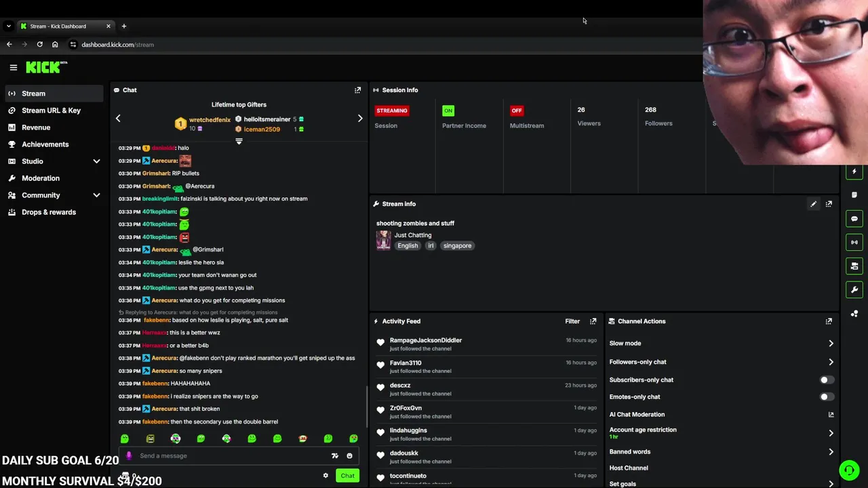
Task: Pop out the Activity Feed panel
Action: (593, 321)
